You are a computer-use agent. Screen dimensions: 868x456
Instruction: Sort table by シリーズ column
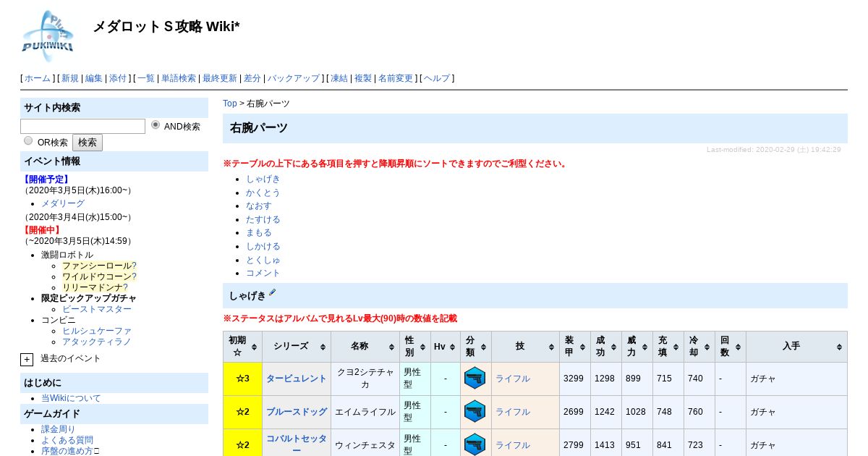pyautogui.click(x=296, y=347)
